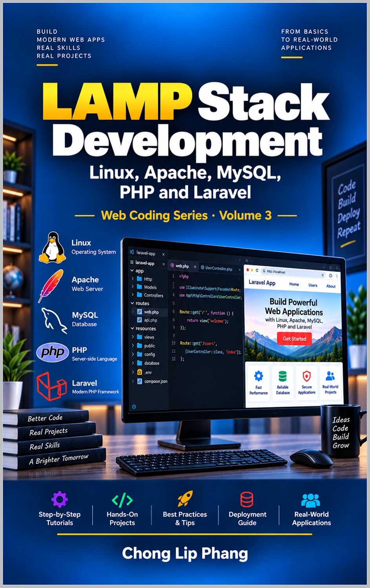Collapse the resources folder
This screenshot has height=588, width=370.
tap(132, 328)
